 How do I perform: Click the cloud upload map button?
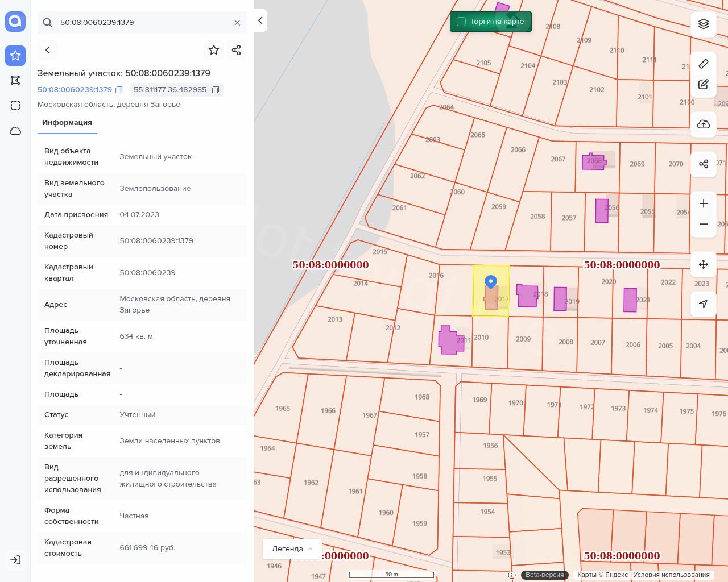pyautogui.click(x=704, y=124)
